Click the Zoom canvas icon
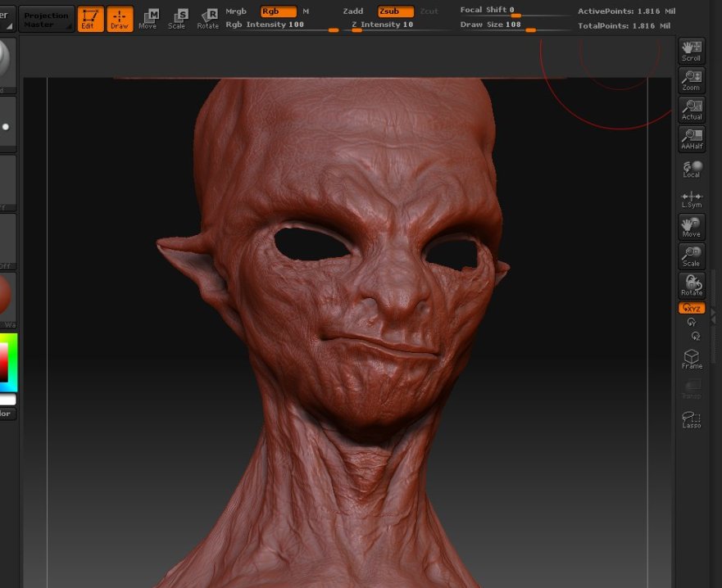722x588 pixels. click(691, 80)
